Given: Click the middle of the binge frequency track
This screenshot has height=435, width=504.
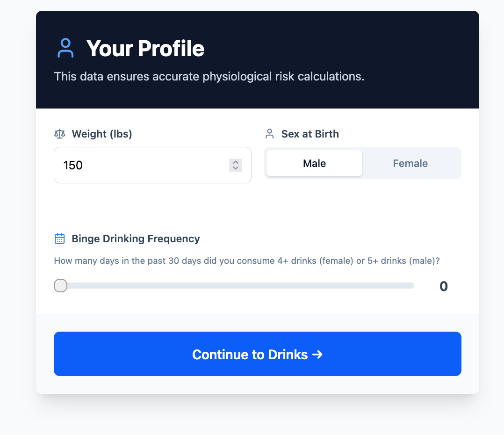Looking at the screenshot, I should (x=234, y=285).
